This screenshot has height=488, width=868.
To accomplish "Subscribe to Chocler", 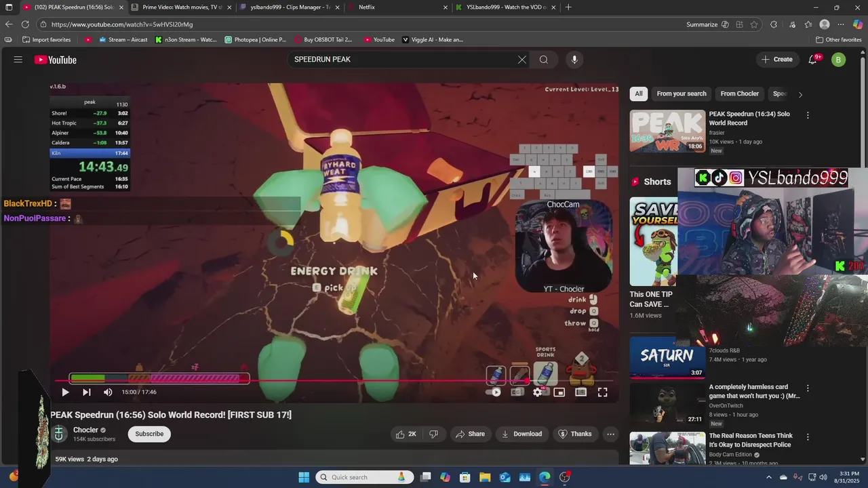I will [149, 434].
